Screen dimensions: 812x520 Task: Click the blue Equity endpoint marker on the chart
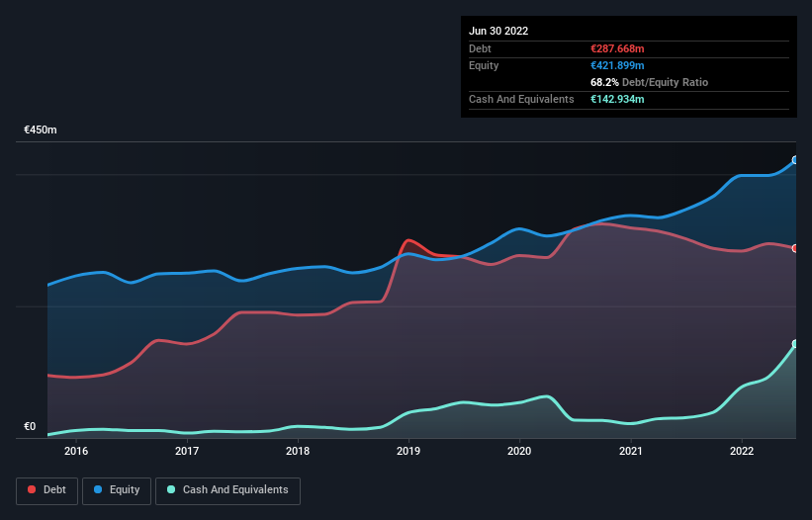(795, 160)
